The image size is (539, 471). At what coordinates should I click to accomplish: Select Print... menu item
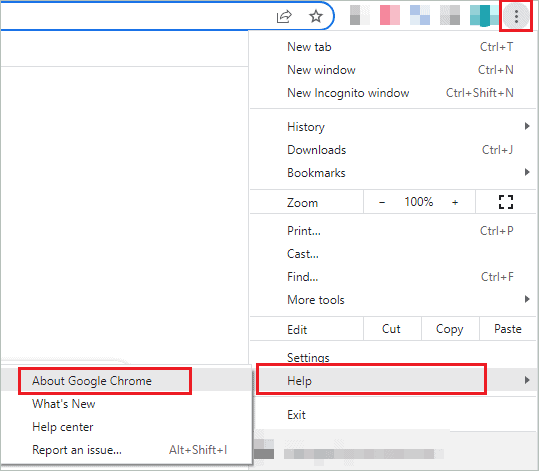click(393, 231)
